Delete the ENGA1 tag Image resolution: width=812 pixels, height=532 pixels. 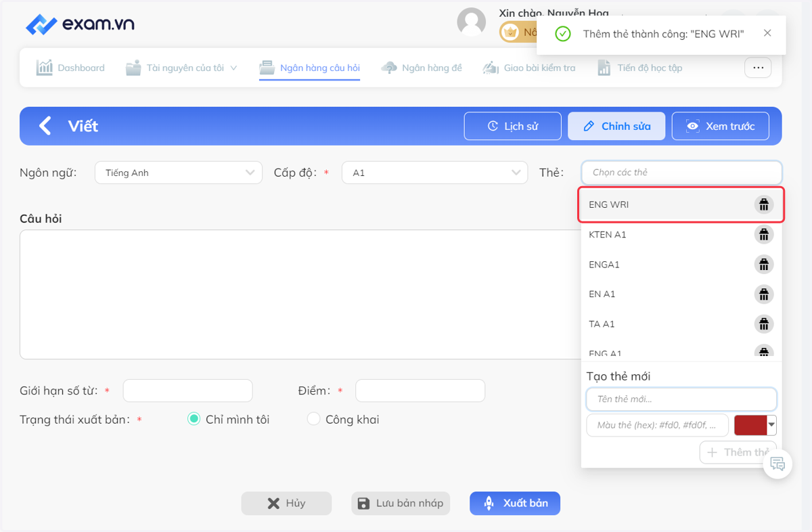[764, 265]
